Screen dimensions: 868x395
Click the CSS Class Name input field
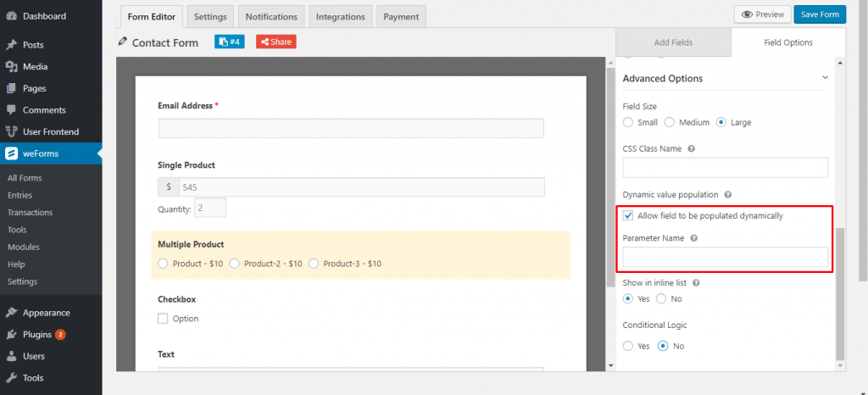pyautogui.click(x=726, y=168)
